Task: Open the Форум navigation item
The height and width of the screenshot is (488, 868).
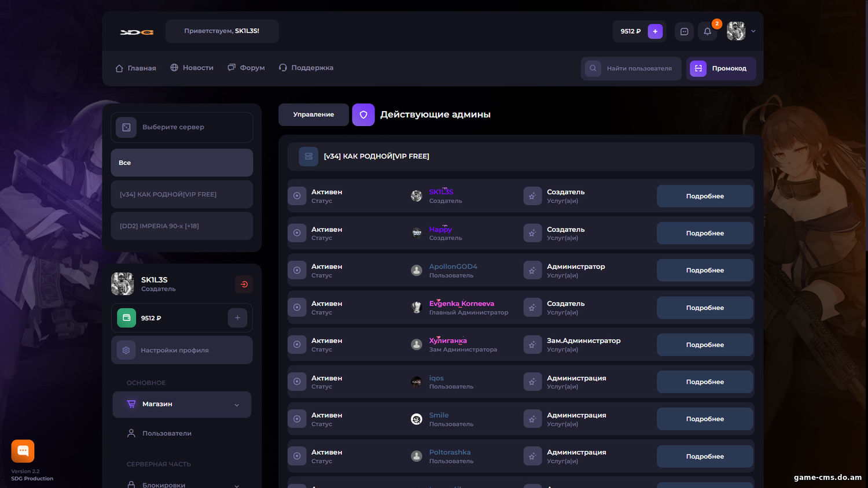Action: (246, 68)
